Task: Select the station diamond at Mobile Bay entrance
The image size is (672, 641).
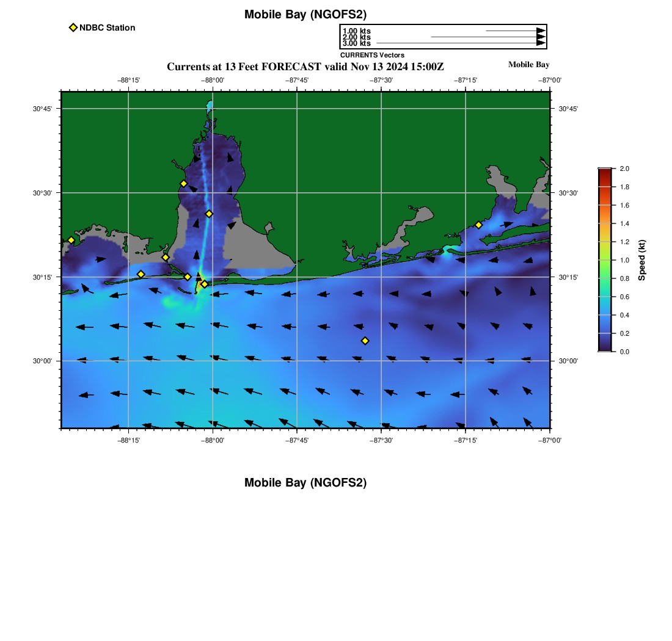Action: 205,284
